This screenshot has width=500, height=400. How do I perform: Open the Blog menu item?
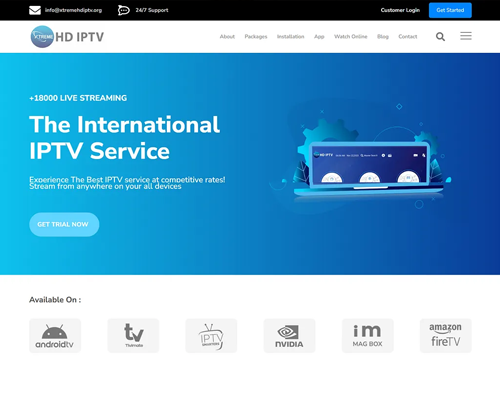pos(383,37)
